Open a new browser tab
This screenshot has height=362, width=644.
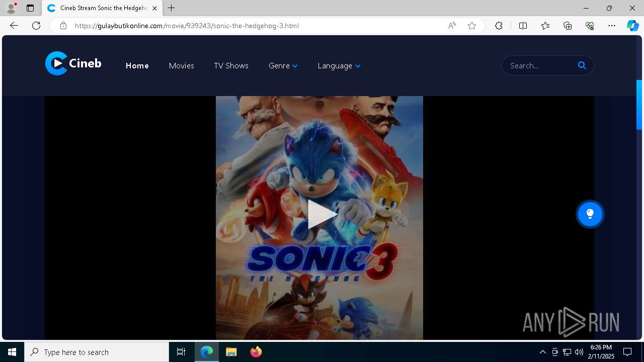(x=172, y=8)
